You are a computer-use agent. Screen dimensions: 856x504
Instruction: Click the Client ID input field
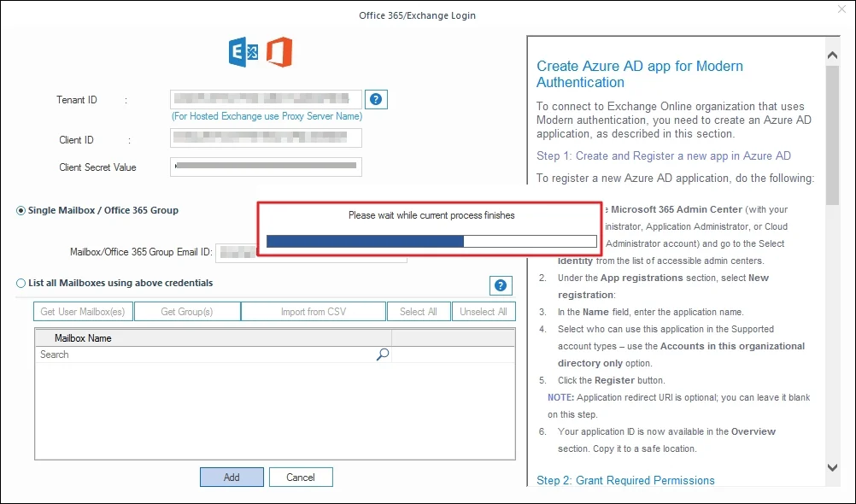[x=266, y=138]
